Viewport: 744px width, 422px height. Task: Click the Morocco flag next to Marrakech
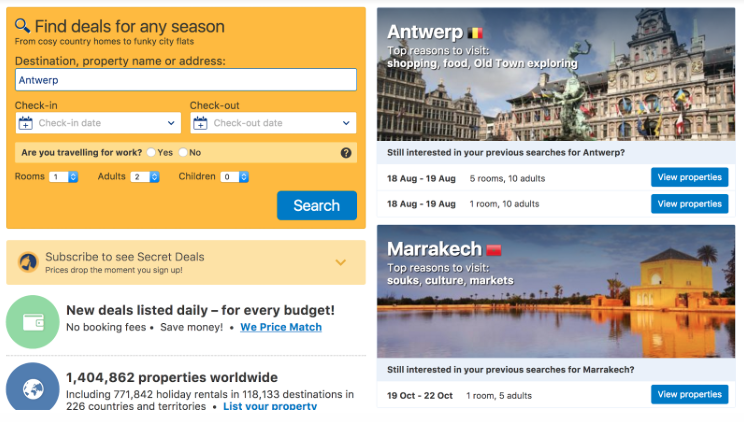click(x=493, y=249)
